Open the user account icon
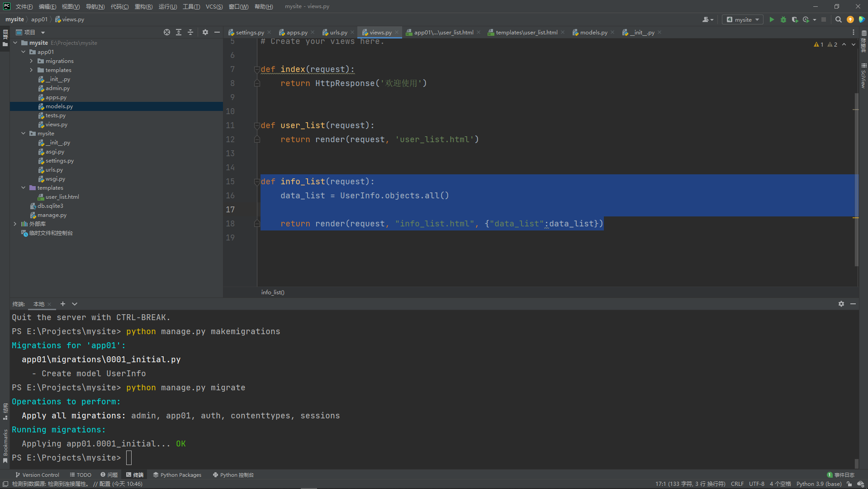 click(x=707, y=19)
